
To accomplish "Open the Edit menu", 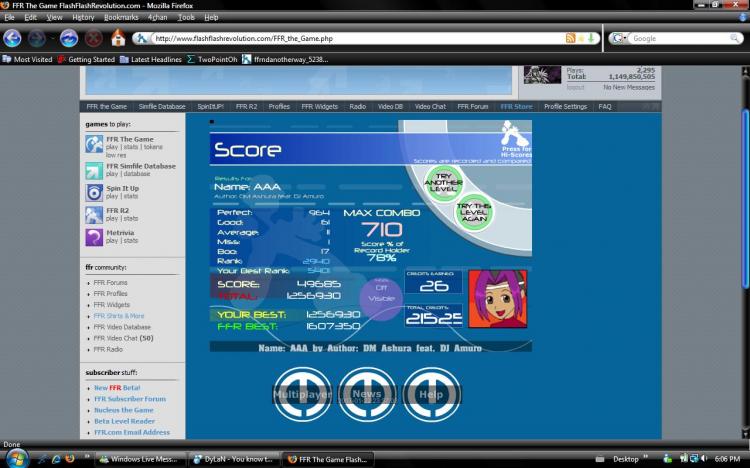I will (30, 17).
